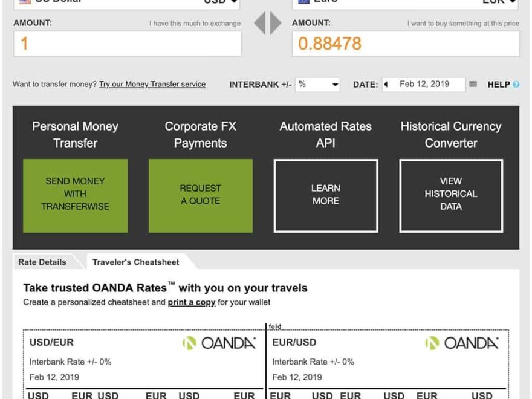Follow the Try our Money Transfer service link
The width and height of the screenshot is (532, 399).
152,85
